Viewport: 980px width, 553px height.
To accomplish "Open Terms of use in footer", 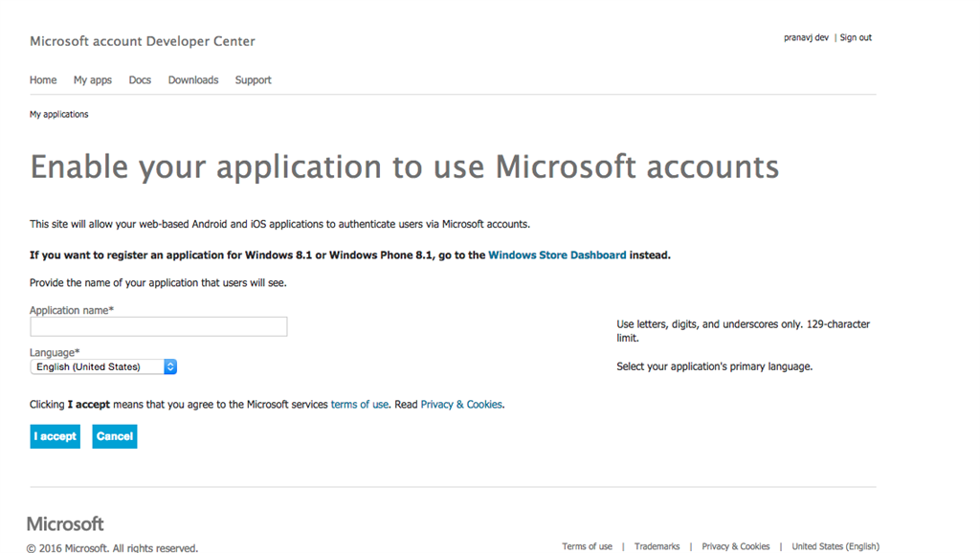I will point(587,546).
